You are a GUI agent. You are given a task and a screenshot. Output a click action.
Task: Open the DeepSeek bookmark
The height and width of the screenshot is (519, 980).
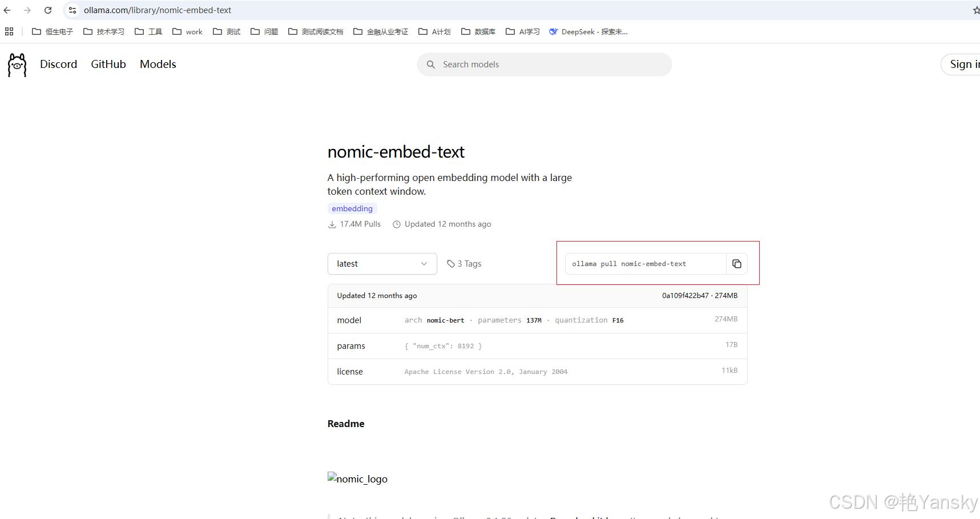[588, 31]
